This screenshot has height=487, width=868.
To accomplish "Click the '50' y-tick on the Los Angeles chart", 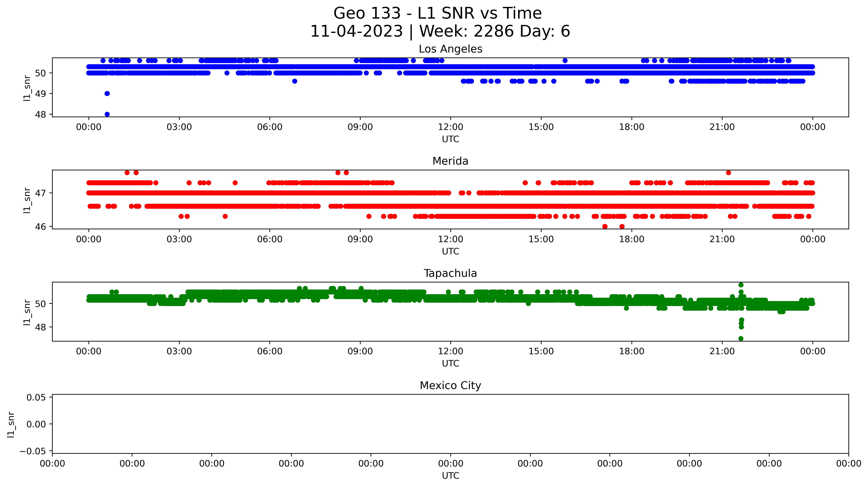I will (40, 73).
